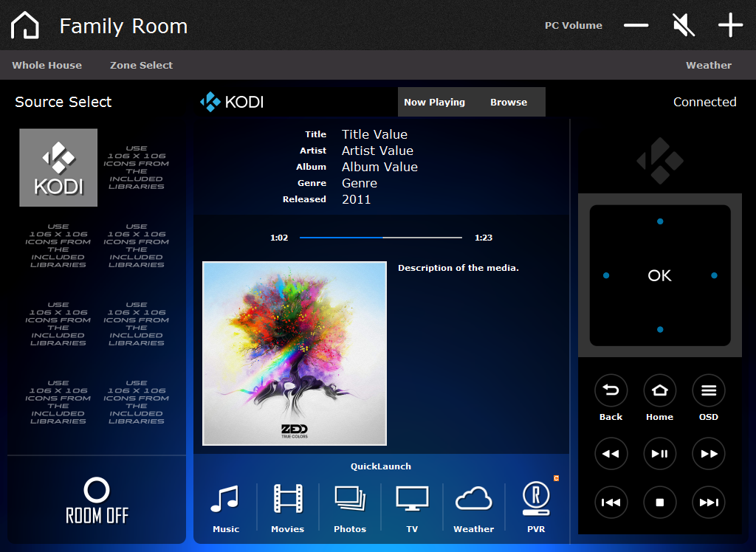Select the KODI source icon
Image resolution: width=756 pixels, height=552 pixels.
click(x=58, y=168)
